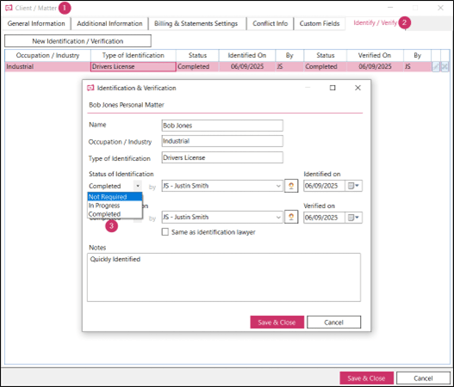The height and width of the screenshot is (387, 454).
Task: Click the Verified On column header
Action: click(375, 55)
